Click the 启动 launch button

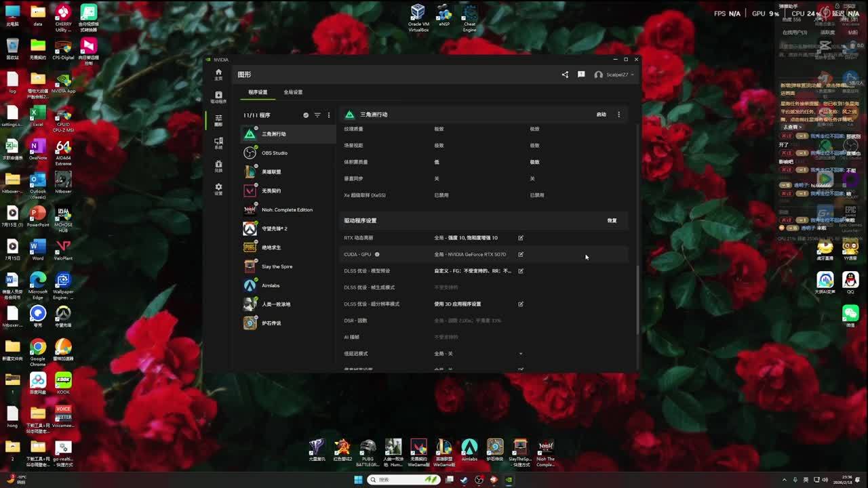coord(601,115)
